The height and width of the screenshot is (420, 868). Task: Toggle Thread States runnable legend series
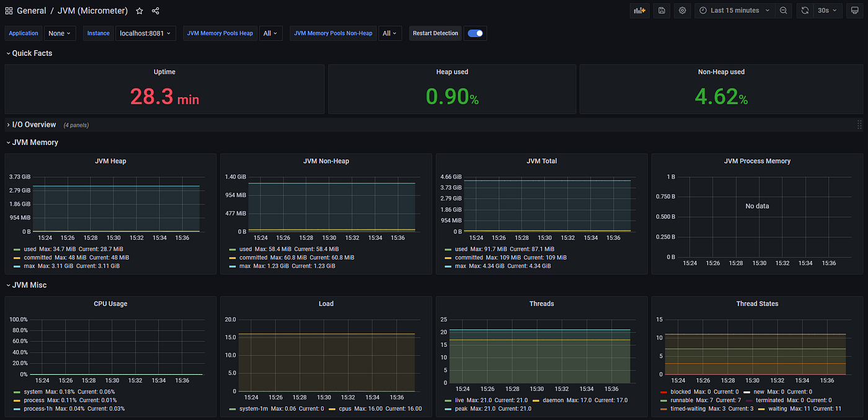682,400
